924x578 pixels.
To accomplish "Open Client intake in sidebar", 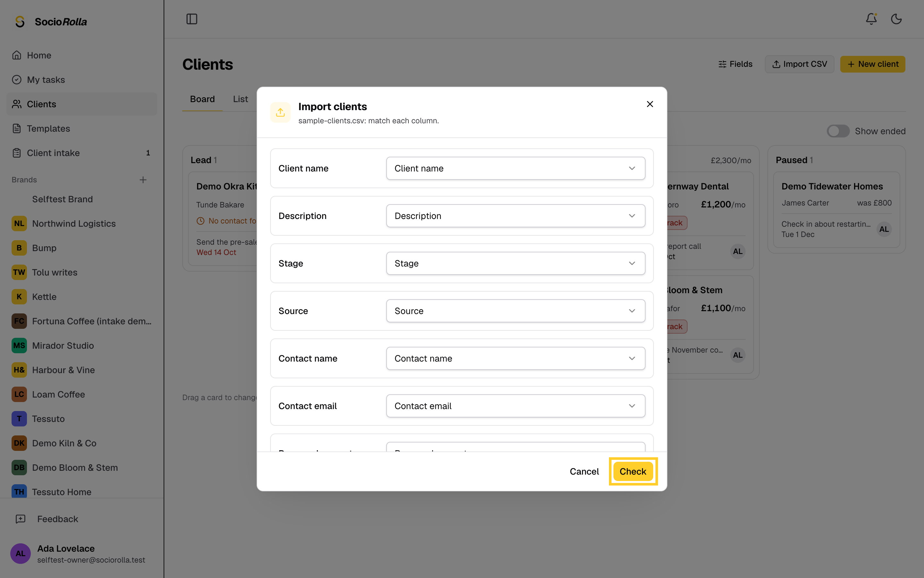I will (x=82, y=153).
